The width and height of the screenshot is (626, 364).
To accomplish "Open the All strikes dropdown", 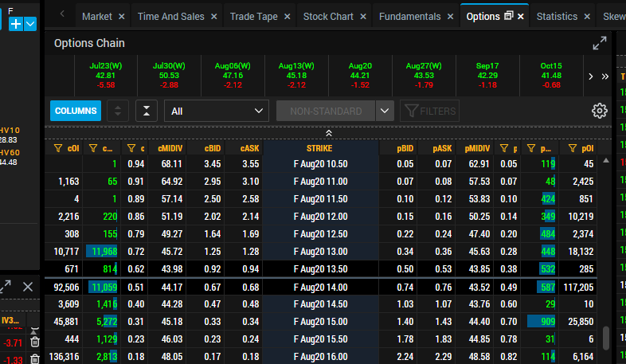I will (x=217, y=111).
